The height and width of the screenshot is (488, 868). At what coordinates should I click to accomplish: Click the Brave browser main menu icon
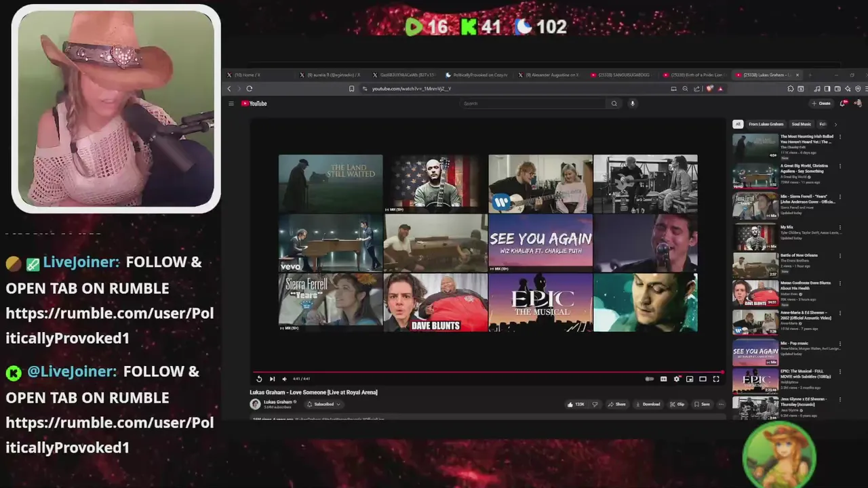click(865, 89)
